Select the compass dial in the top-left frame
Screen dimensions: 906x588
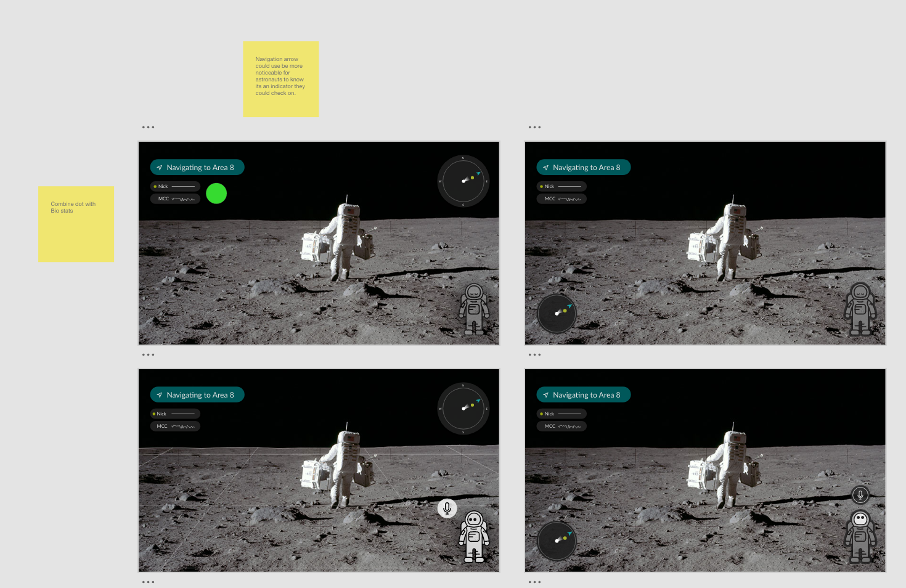[463, 181]
